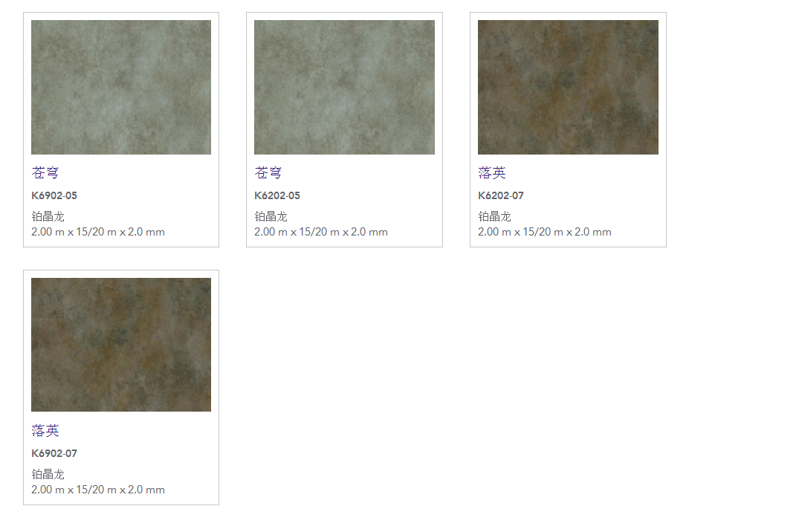
Task: Open the K6902-05 苍穹 swatch image
Action: 121,87
